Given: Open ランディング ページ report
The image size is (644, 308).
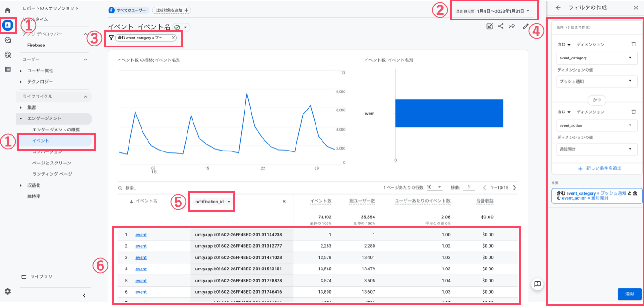Looking at the screenshot, I should click(x=52, y=174).
